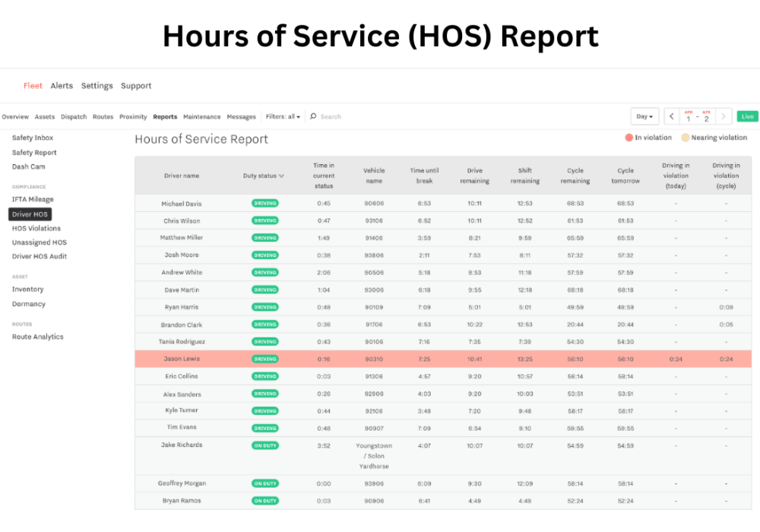Expand the Filters: all dropdown
This screenshot has height=532, width=760.
tap(283, 117)
